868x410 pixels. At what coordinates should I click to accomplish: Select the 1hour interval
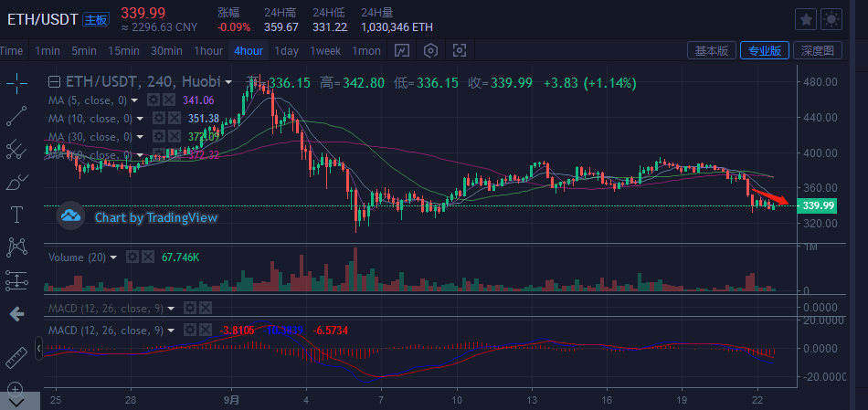[x=208, y=51]
